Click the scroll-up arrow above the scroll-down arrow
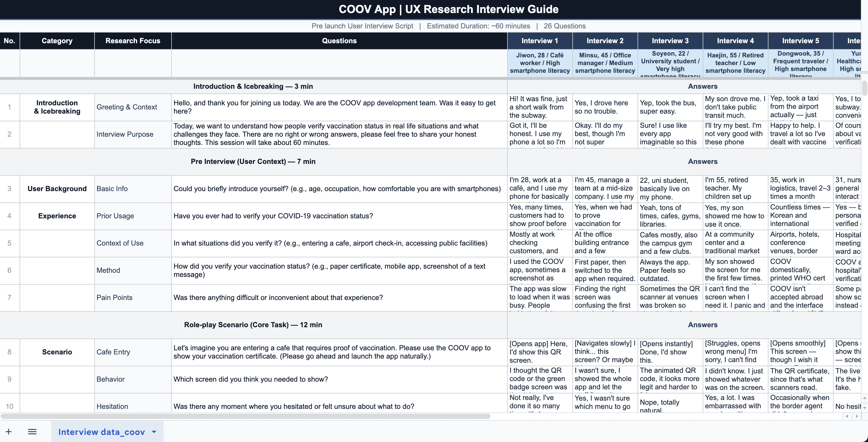 (x=865, y=398)
